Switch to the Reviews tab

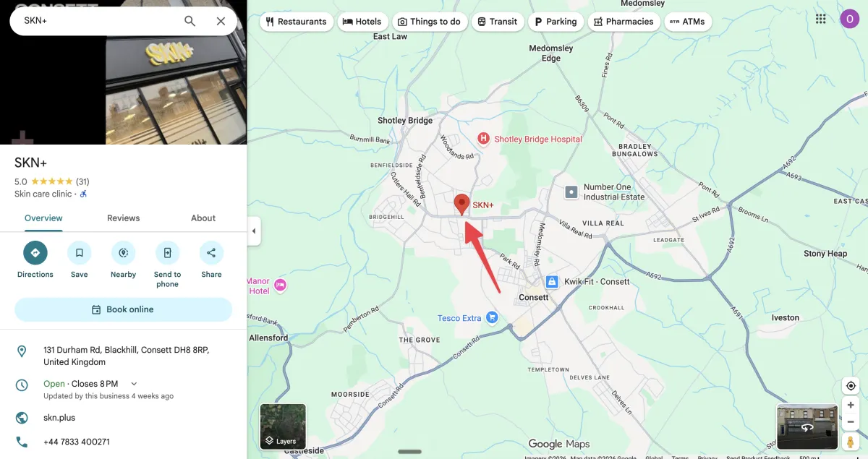123,218
